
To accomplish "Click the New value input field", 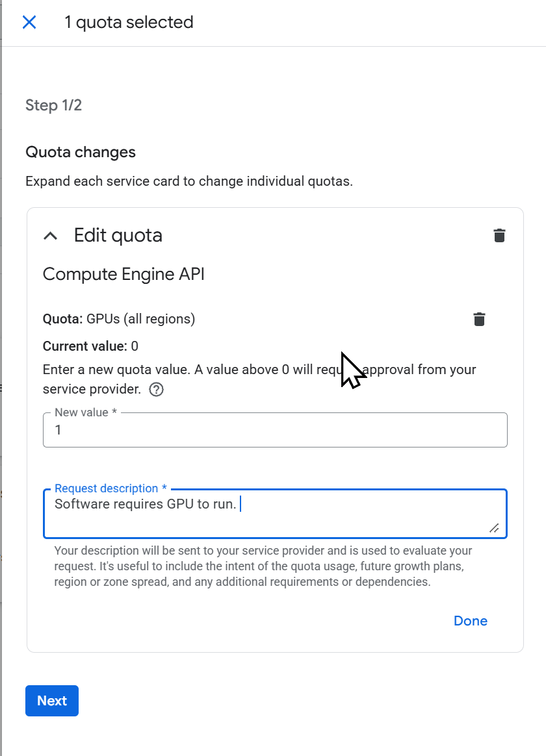I will [274, 430].
